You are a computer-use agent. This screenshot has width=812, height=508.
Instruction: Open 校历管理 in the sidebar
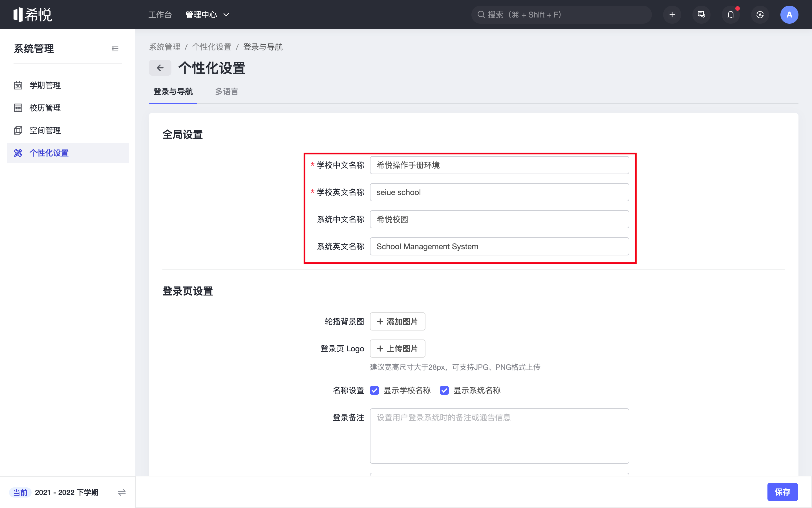(x=68, y=108)
